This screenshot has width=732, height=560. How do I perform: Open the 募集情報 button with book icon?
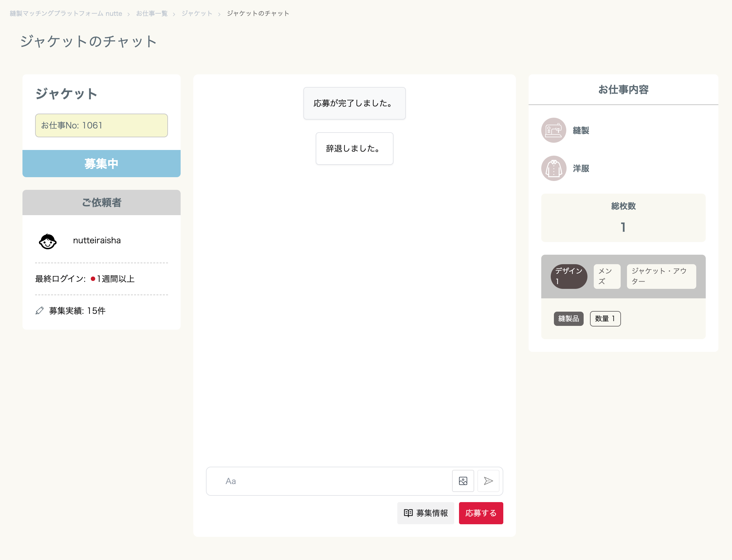425,513
